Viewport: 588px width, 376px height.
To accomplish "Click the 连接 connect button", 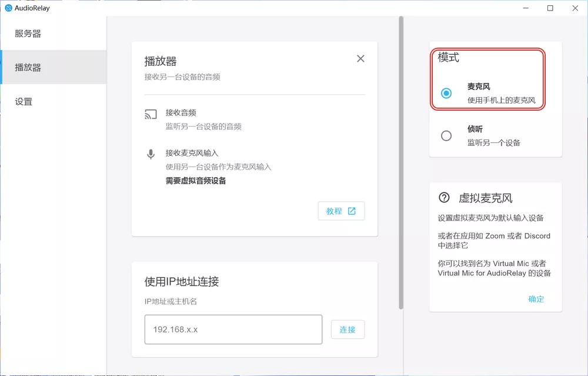I will tap(348, 330).
